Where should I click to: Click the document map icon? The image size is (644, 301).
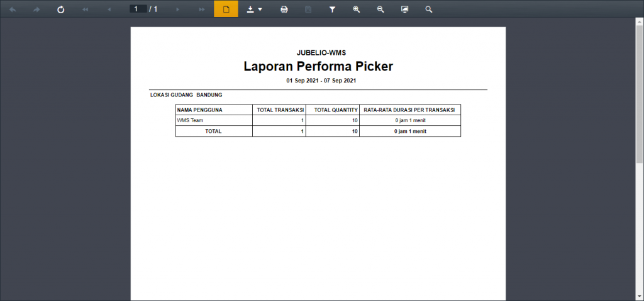pos(308,9)
